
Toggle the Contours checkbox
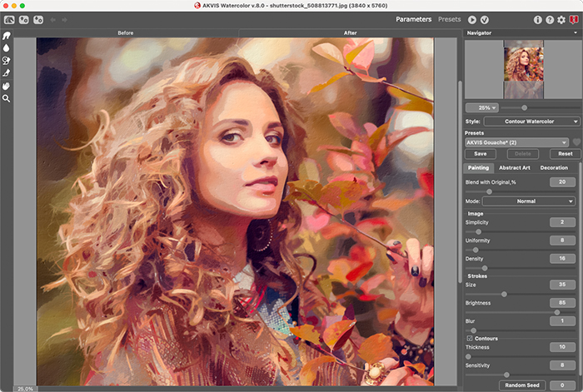469,339
